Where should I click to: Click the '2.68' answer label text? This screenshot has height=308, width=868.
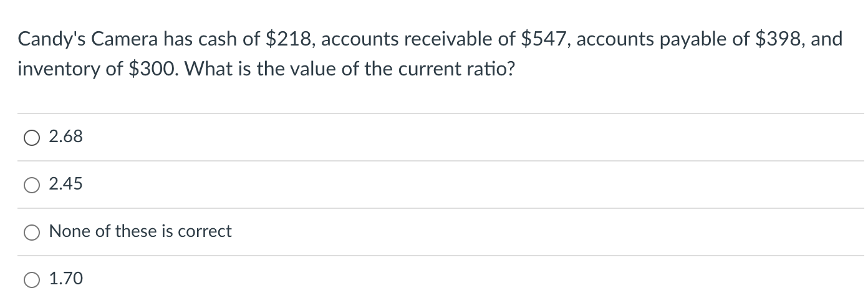[x=65, y=137]
